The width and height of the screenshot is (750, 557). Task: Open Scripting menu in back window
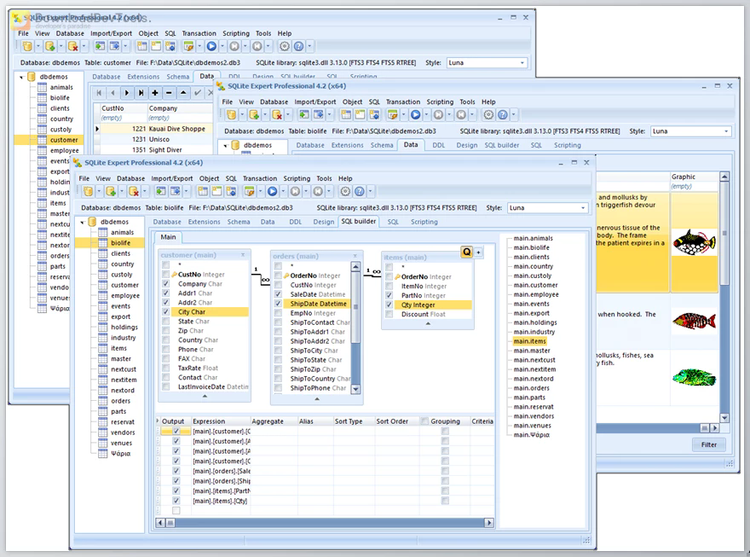tap(236, 33)
